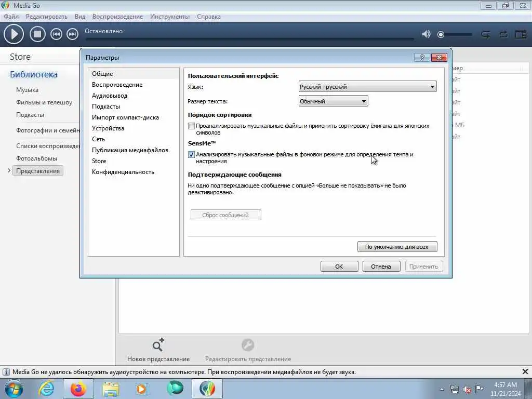Dismiss the audio device notification bar
The width and height of the screenshot is (532, 399).
click(525, 372)
